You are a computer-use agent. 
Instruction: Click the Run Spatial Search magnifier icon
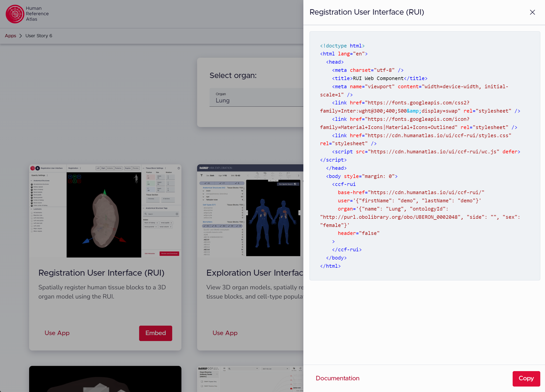[x=295, y=184]
